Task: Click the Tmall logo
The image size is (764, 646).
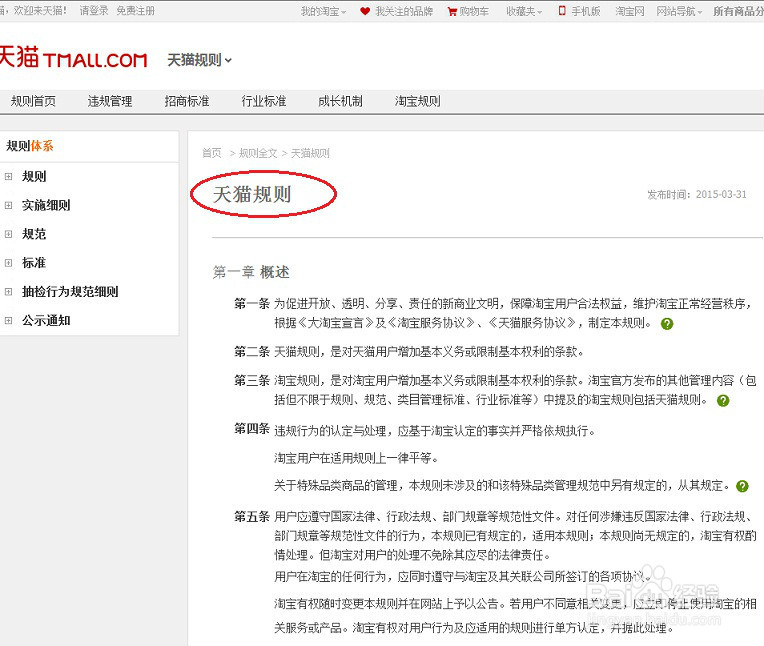Action: [73, 57]
